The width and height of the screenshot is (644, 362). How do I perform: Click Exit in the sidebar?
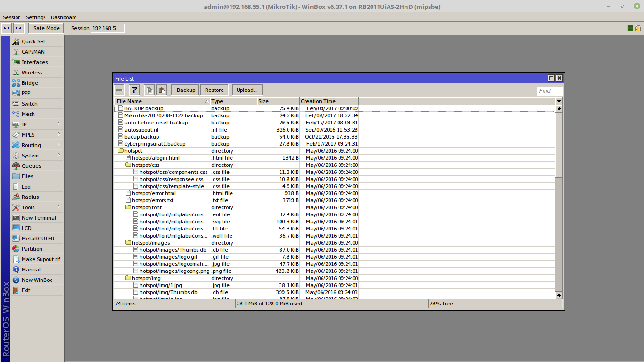point(37,290)
